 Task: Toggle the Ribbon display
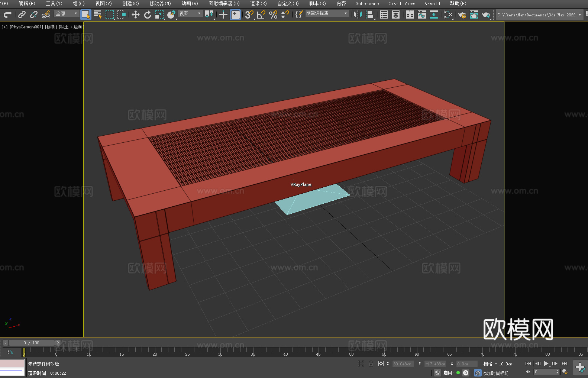(x=410, y=14)
